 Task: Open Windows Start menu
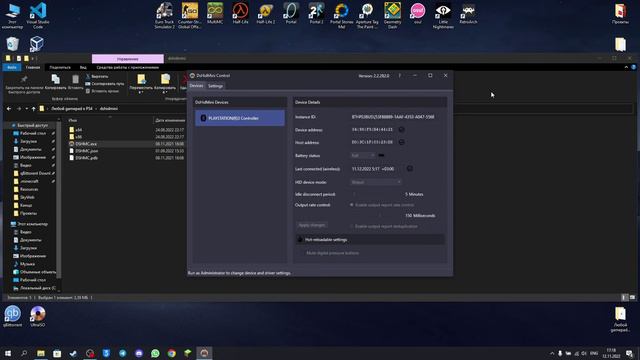(x=8, y=353)
